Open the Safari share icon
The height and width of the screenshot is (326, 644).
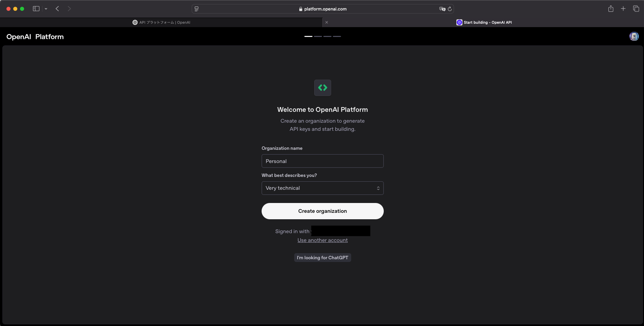pos(611,9)
